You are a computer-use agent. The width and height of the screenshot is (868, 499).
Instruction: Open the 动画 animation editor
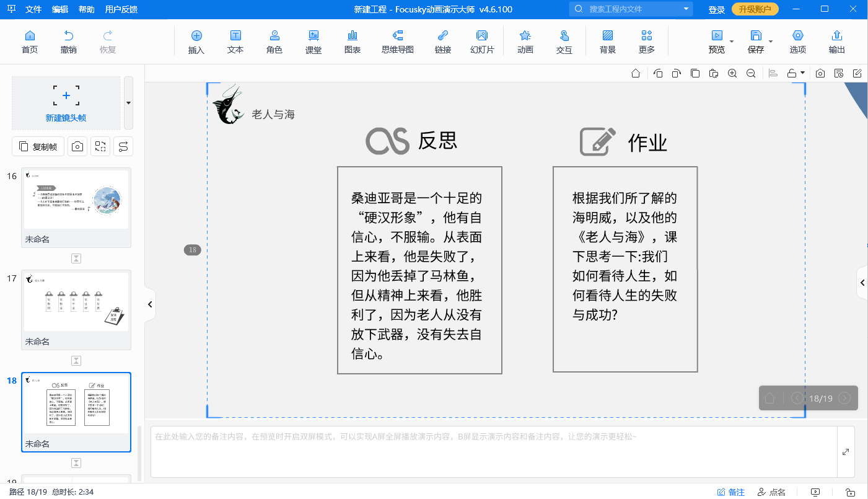(525, 42)
